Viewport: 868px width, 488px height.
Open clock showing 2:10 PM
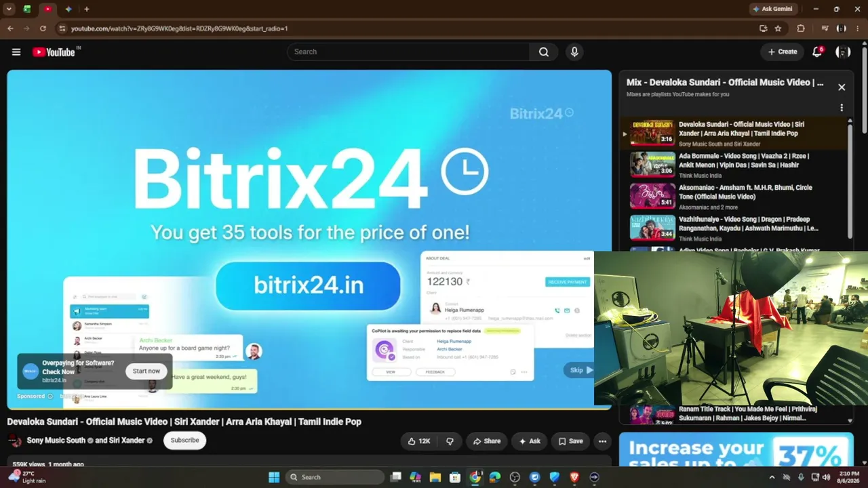849,477
